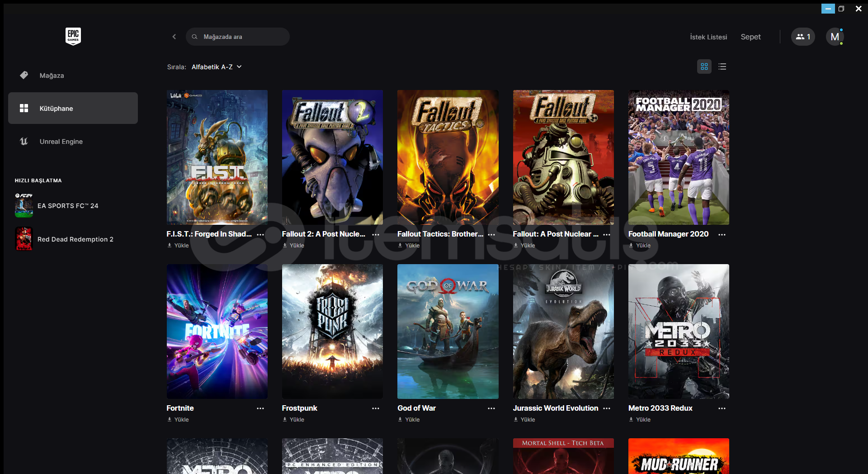Open Fortnite cover art
This screenshot has height=474, width=868.
[217, 332]
